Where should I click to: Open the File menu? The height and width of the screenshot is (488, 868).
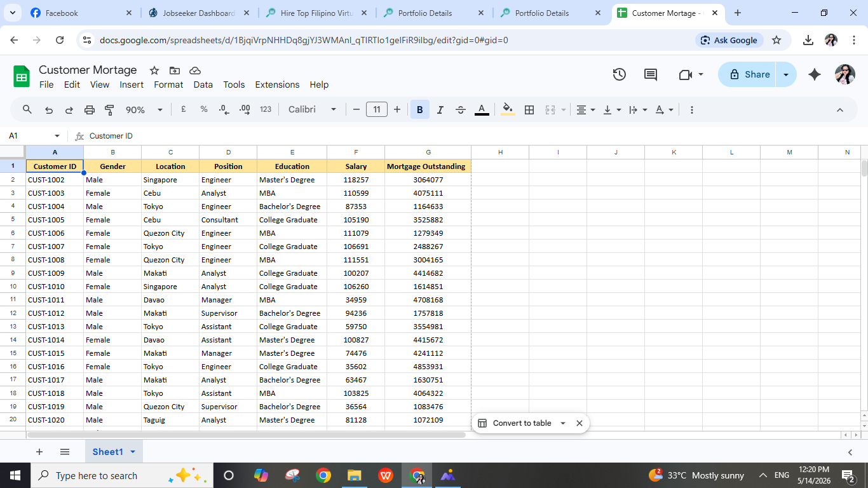tap(46, 85)
